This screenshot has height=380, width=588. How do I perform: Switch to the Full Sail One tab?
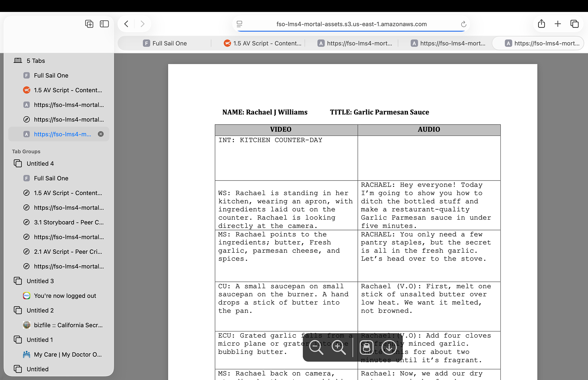[165, 43]
